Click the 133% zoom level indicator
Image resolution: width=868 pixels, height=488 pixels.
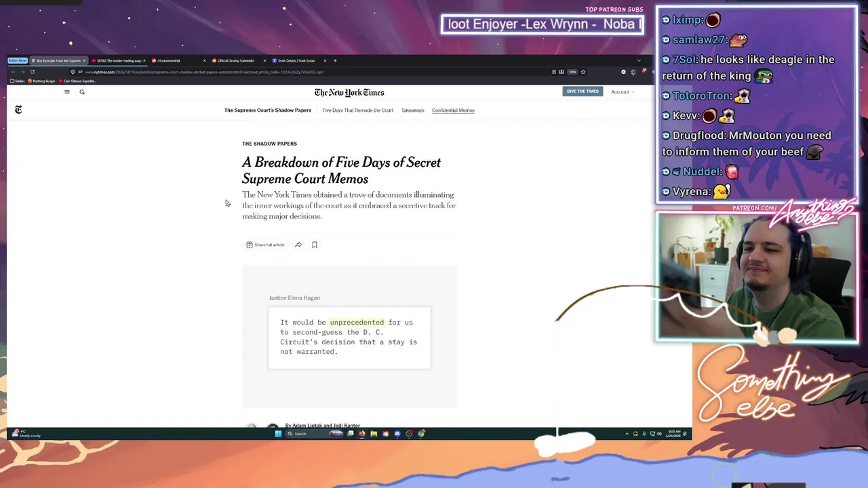(572, 72)
